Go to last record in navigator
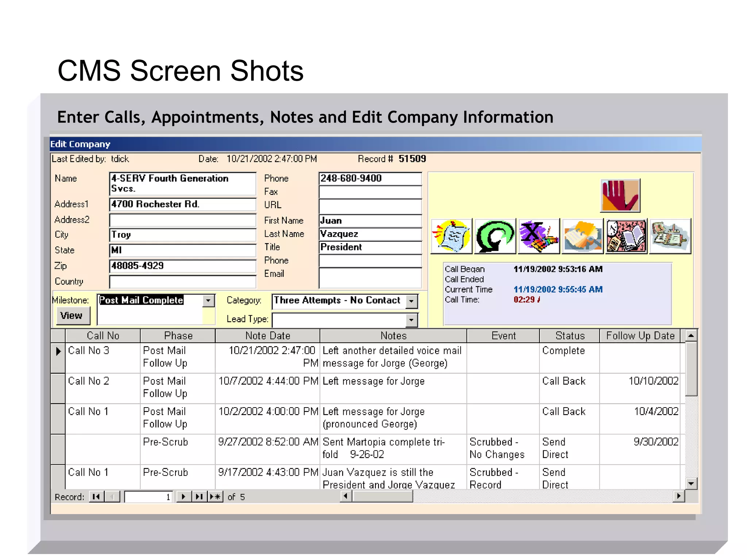 pos(200,497)
